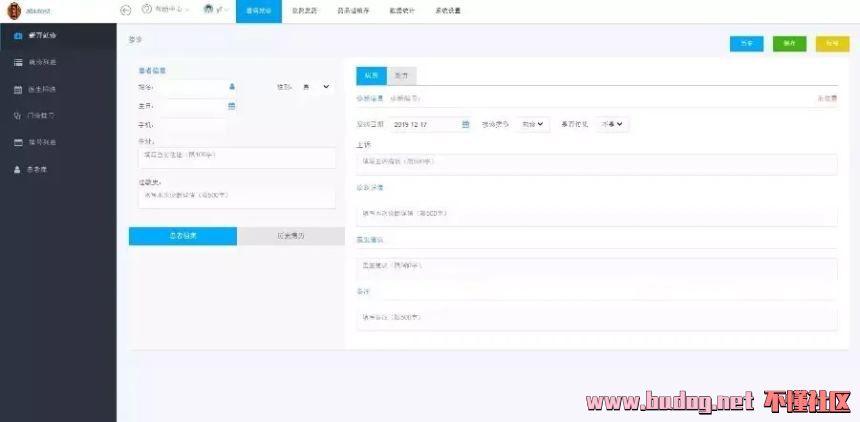Open the 系统设置 top navigation tab

[448, 12]
